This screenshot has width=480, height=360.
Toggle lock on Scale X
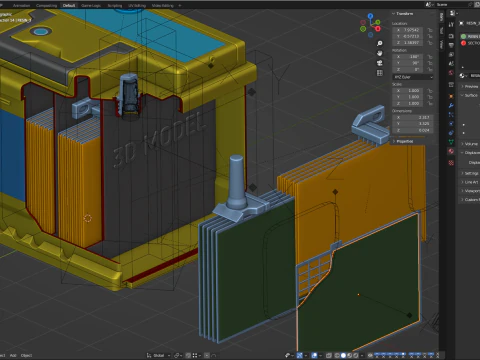tap(430, 91)
